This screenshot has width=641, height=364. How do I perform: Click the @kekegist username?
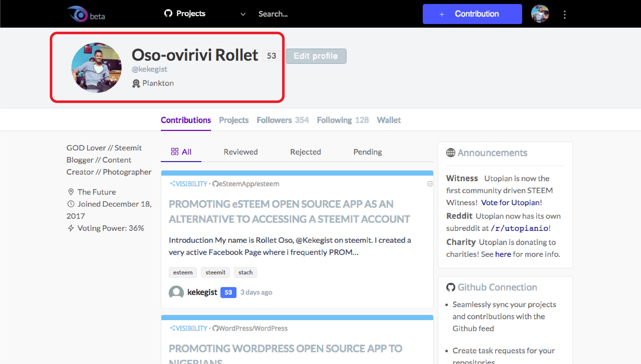point(149,69)
